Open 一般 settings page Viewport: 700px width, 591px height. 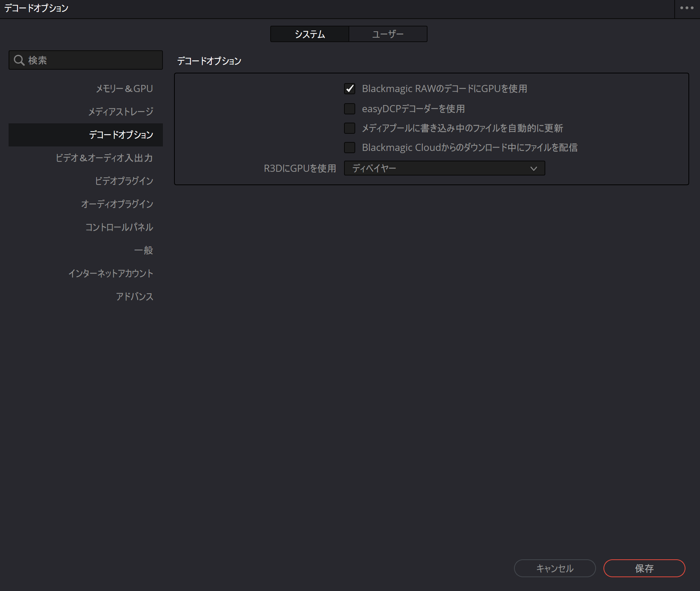(x=86, y=250)
